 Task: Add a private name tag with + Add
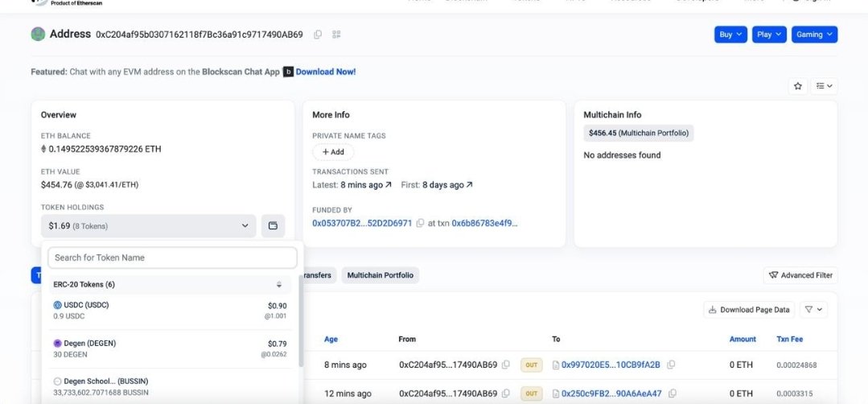(x=333, y=151)
